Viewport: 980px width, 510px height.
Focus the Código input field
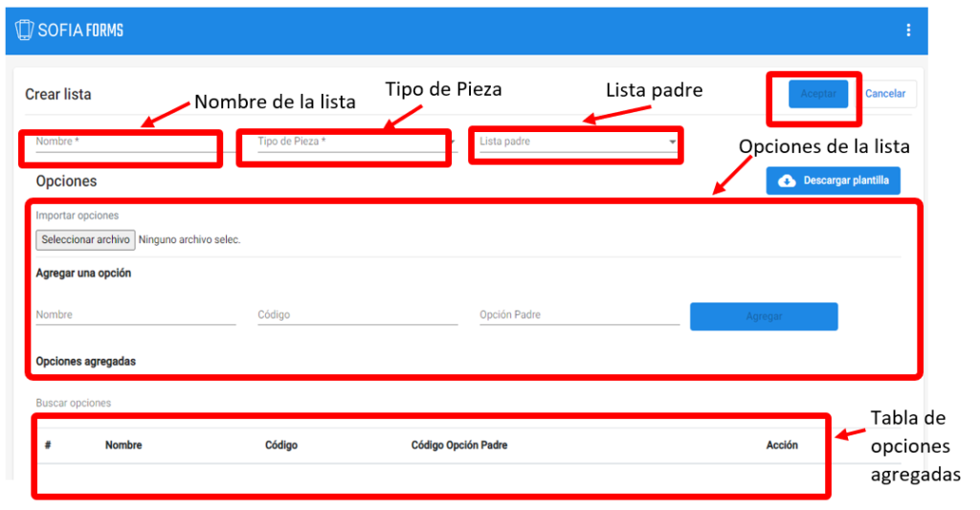click(357, 315)
